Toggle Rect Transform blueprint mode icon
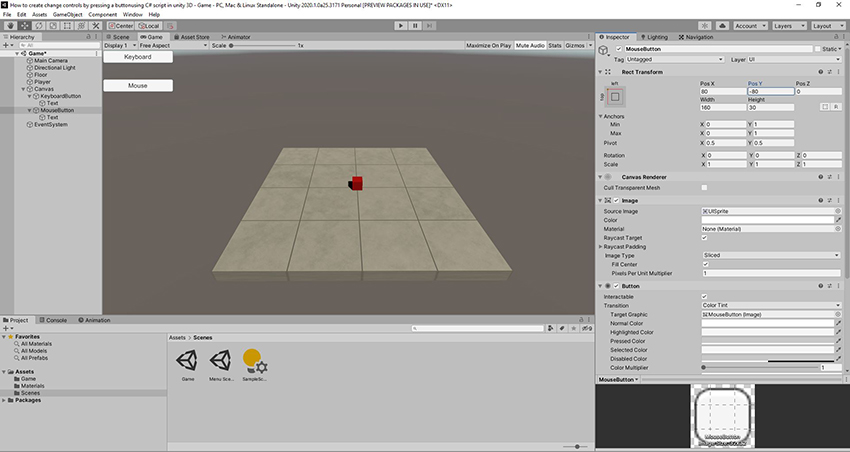 coord(825,107)
